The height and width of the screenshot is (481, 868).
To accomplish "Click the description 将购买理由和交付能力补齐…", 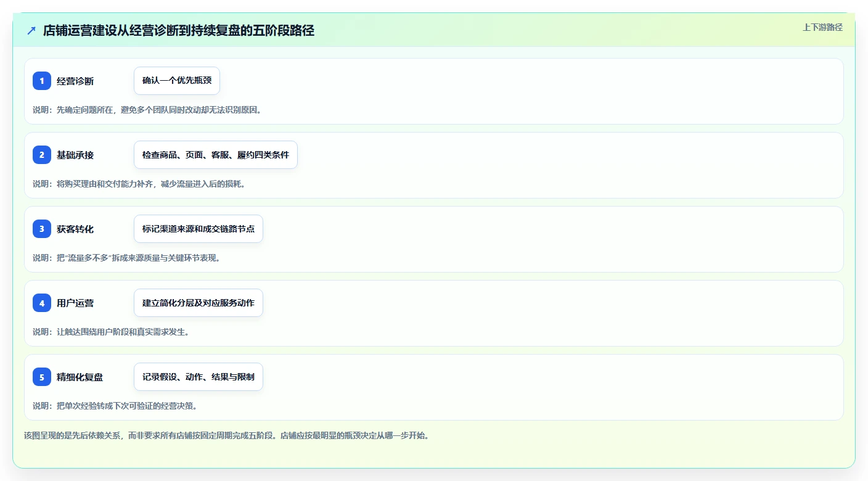I will (139, 184).
